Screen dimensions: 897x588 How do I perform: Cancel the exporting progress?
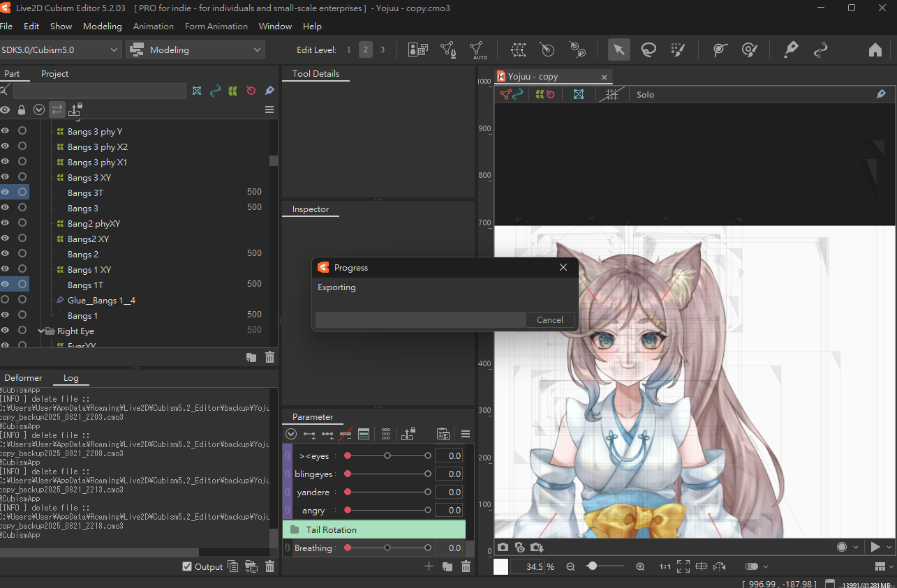pyautogui.click(x=550, y=319)
